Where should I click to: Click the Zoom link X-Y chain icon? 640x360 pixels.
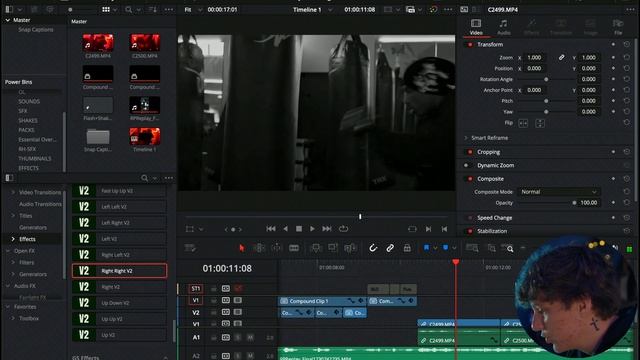562,58
